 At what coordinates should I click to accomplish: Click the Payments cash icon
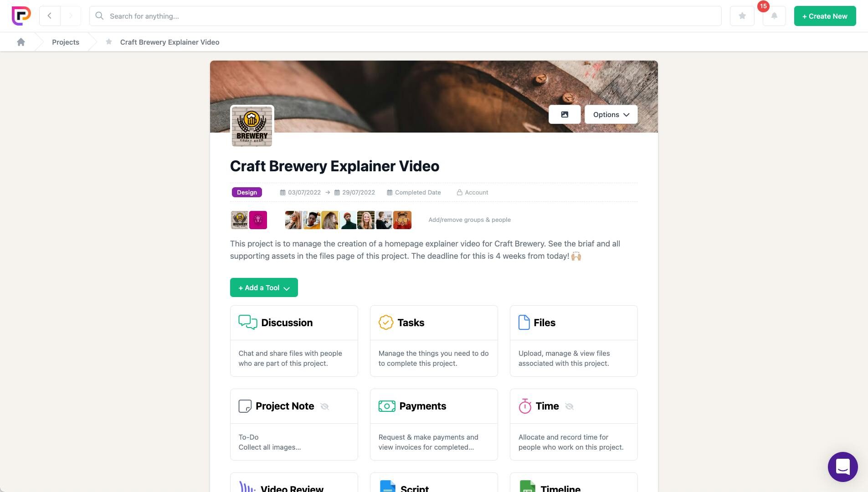[387, 406]
